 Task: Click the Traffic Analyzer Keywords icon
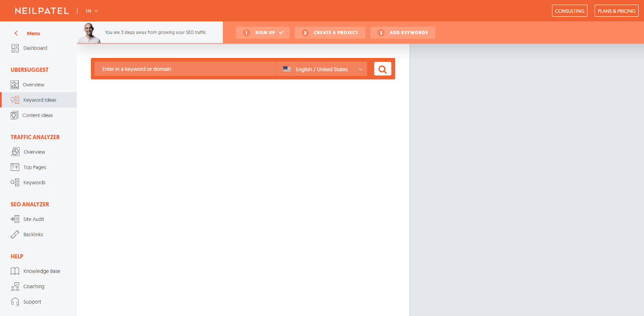pos(15,183)
